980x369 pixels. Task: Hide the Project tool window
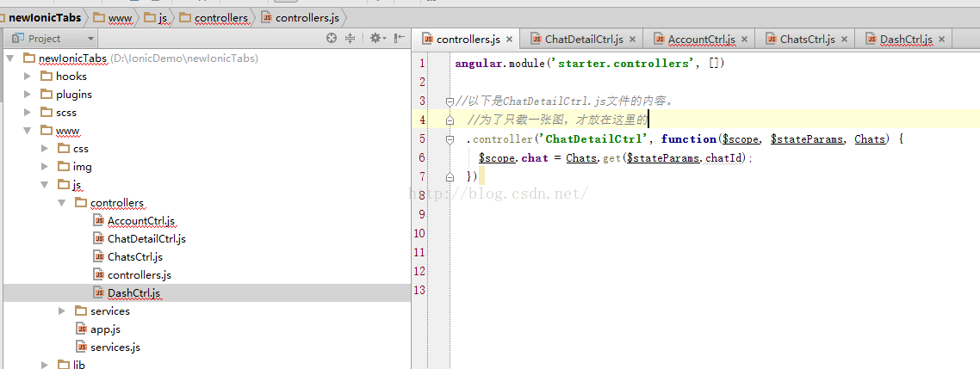point(399,38)
